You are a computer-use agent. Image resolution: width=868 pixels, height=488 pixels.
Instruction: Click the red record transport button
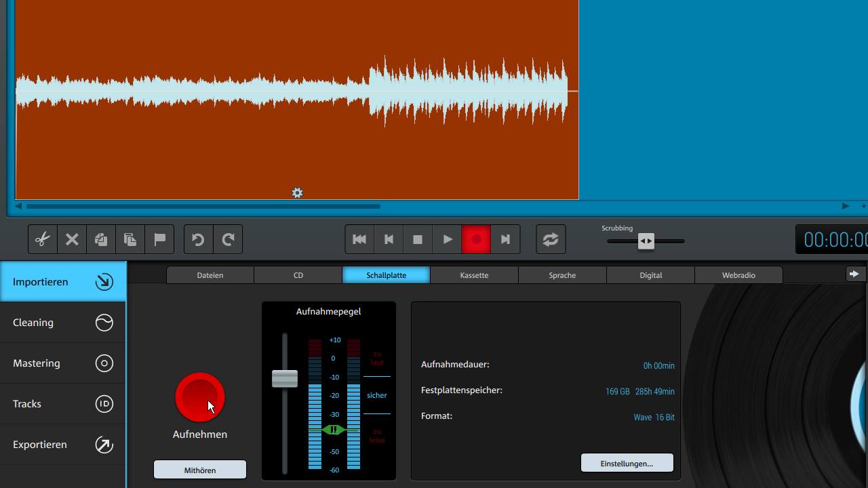coord(476,239)
